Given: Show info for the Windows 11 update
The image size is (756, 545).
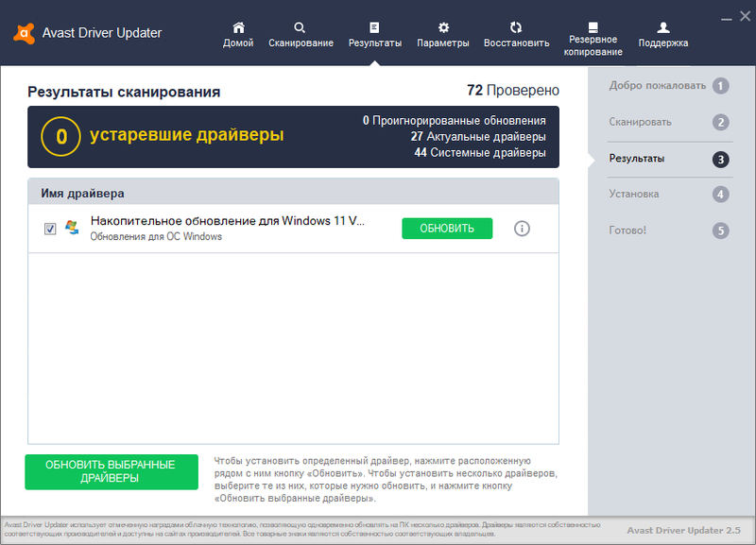Looking at the screenshot, I should (522, 229).
